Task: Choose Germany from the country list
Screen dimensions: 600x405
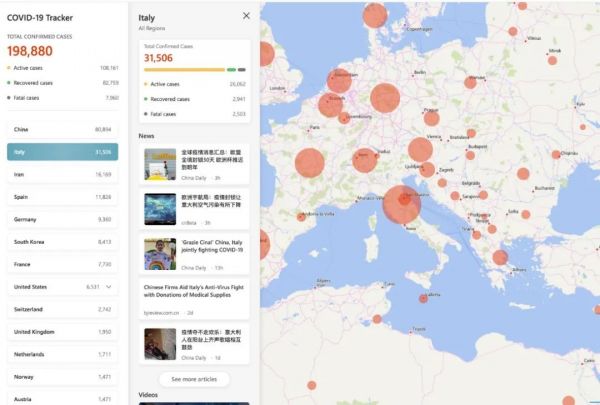Action: click(62, 219)
